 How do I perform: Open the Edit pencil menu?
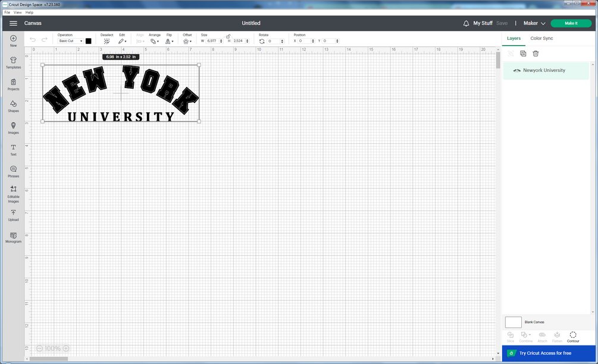tap(122, 41)
